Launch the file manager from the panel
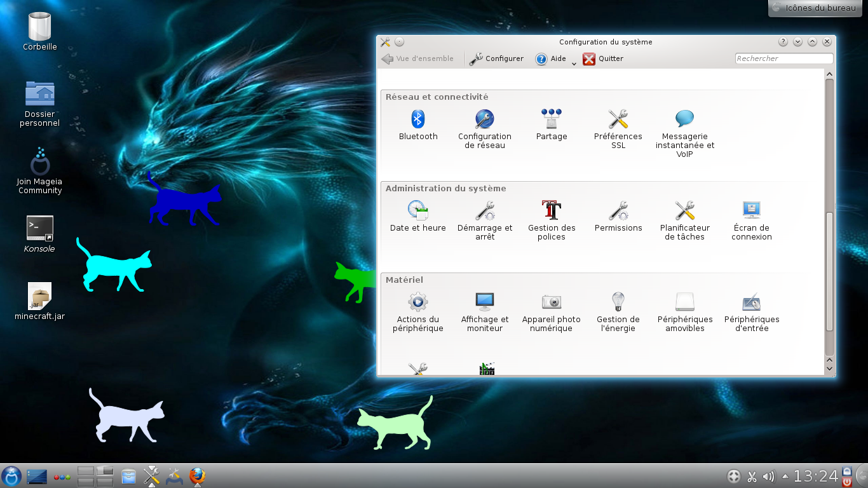Image resolution: width=868 pixels, height=488 pixels. click(128, 476)
